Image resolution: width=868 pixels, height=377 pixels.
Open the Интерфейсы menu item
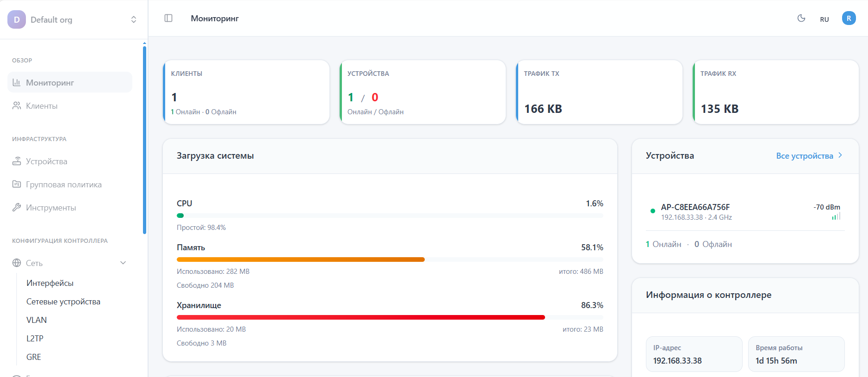click(50, 283)
